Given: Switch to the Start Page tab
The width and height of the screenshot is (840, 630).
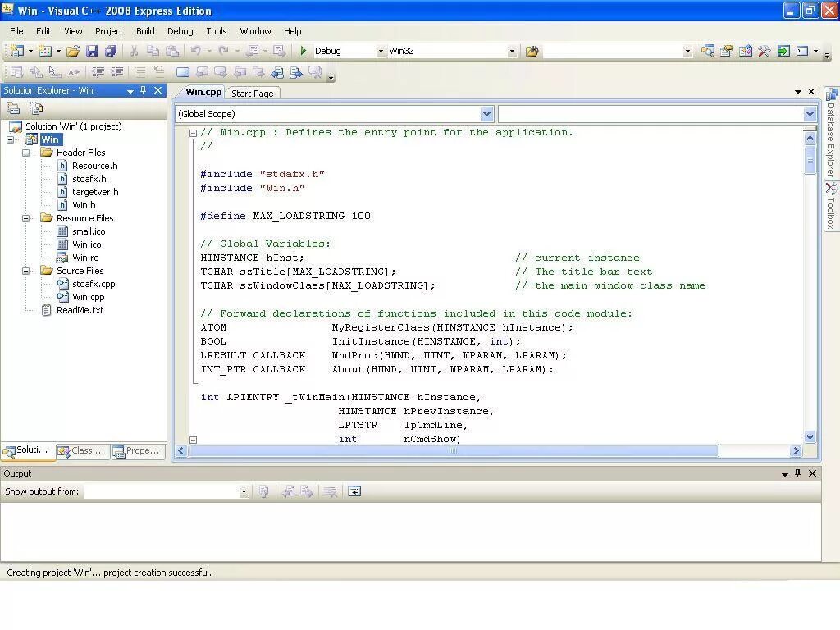Looking at the screenshot, I should tap(253, 94).
